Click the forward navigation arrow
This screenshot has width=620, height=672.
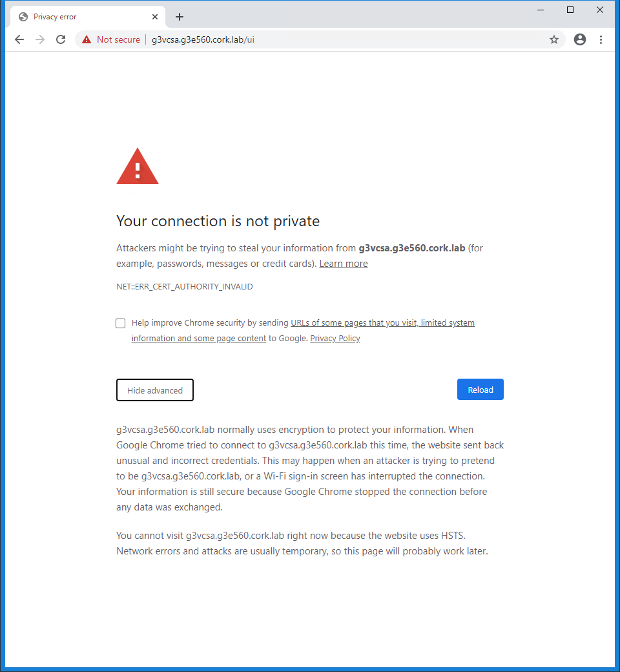(x=40, y=39)
